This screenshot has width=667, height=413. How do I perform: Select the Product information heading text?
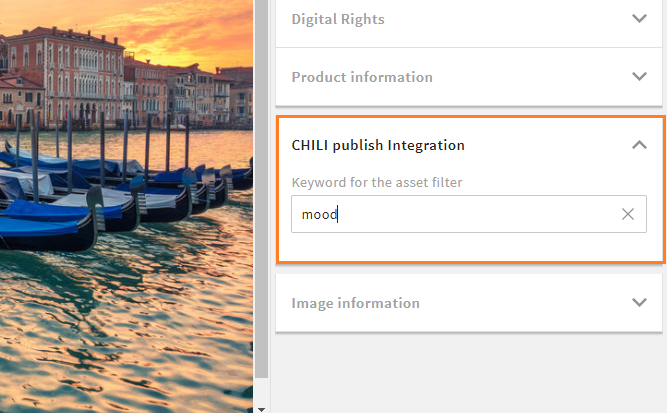point(362,77)
